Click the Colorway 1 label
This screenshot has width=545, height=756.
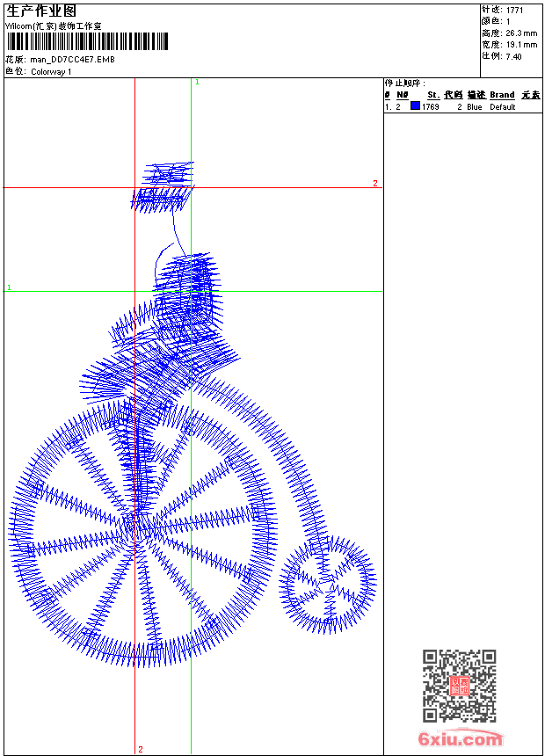51,71
